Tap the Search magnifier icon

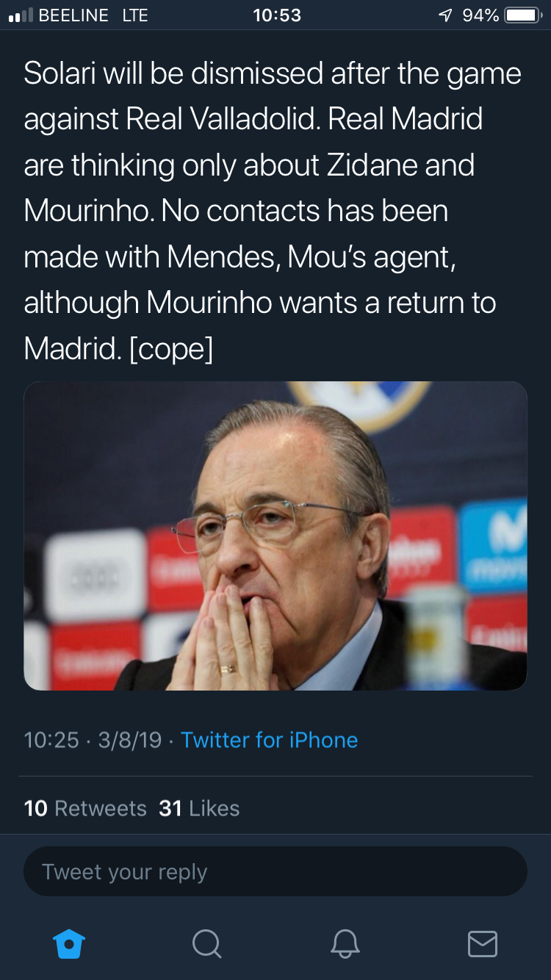click(206, 943)
